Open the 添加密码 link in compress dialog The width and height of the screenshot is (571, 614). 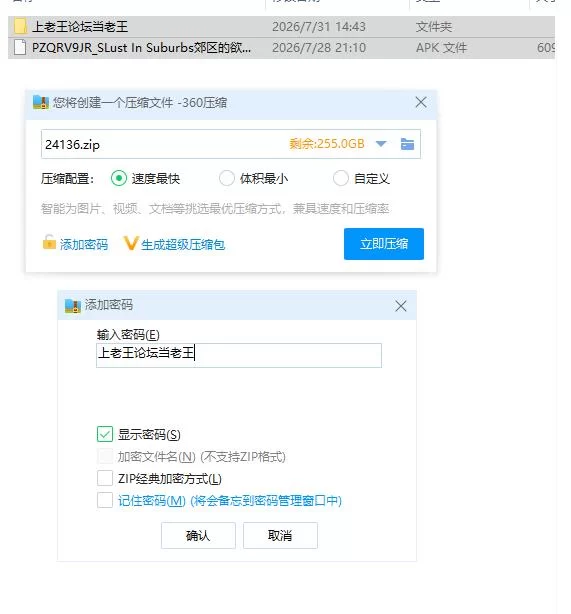click(84, 244)
